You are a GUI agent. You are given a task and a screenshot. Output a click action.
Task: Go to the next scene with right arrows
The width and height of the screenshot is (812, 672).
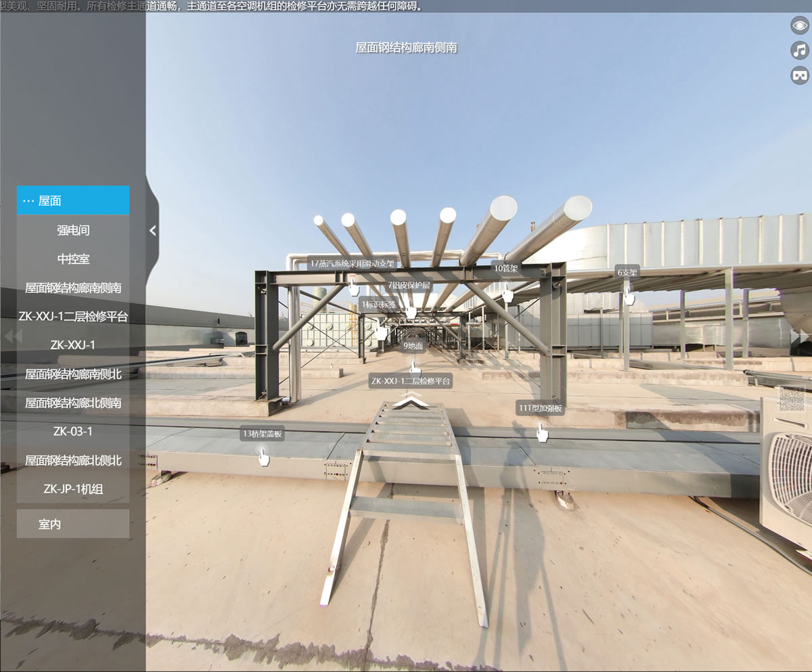coord(800,336)
